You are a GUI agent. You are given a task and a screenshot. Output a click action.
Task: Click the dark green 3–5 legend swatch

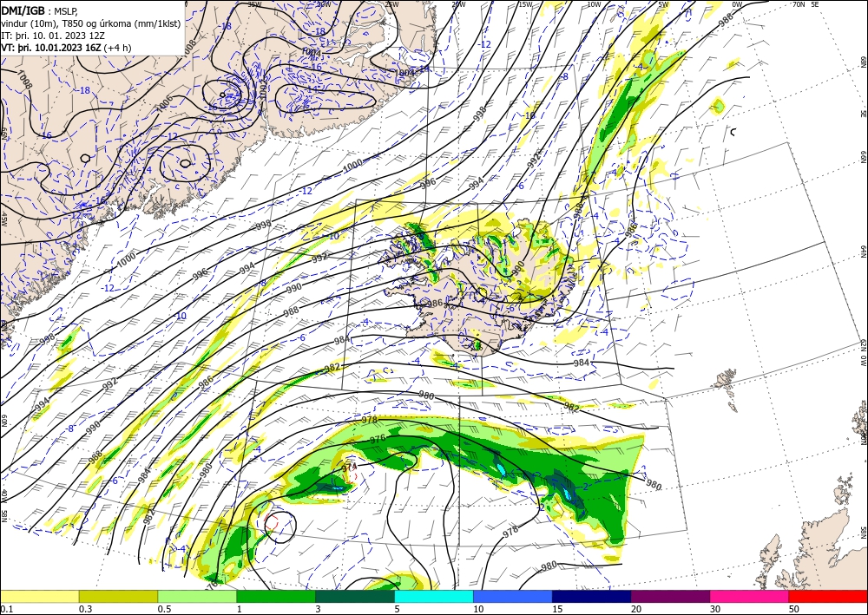coord(355,596)
